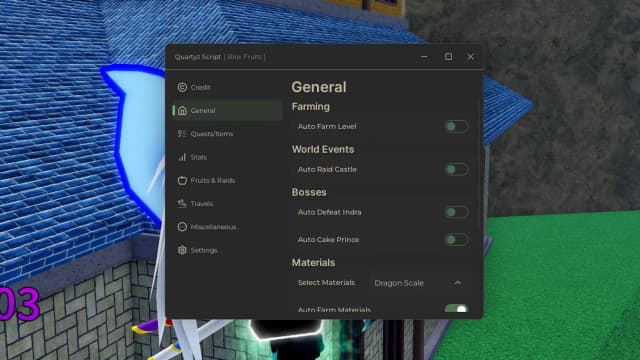Close the Quartyz Script window
Image resolution: width=640 pixels, height=360 pixels.
[470, 57]
